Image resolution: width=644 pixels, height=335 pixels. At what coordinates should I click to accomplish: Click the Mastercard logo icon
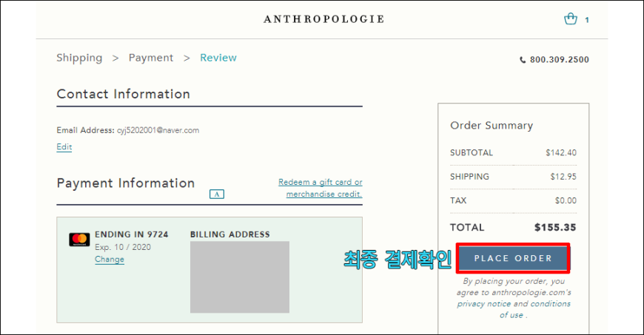[79, 240]
